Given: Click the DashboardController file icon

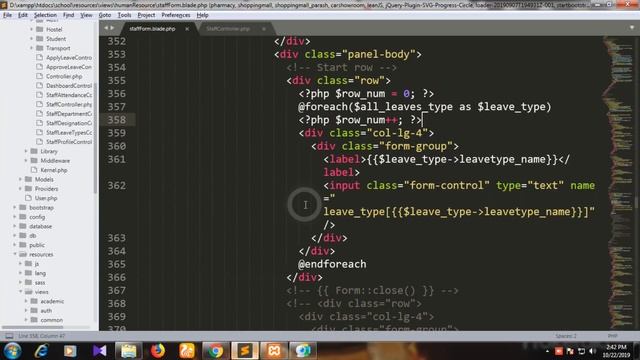Looking at the screenshot, I should [40, 86].
